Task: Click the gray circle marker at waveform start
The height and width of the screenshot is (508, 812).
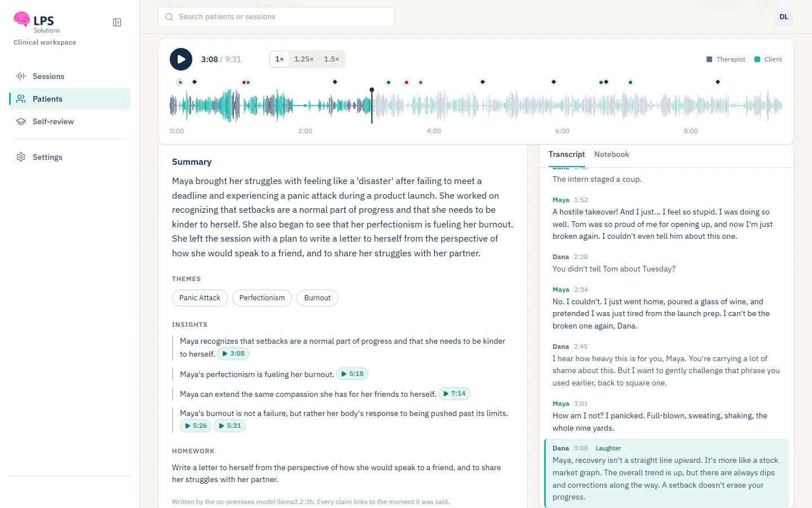Action: [x=180, y=82]
